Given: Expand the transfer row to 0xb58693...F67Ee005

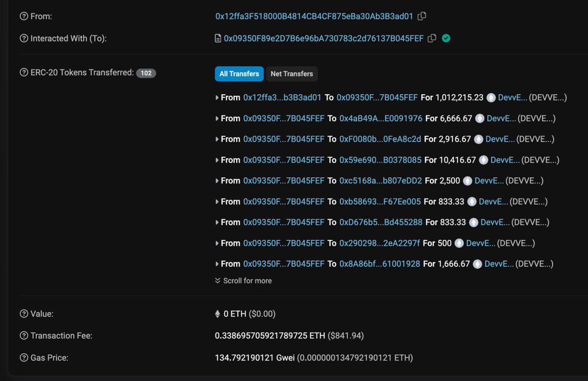Looking at the screenshot, I should point(217,202).
